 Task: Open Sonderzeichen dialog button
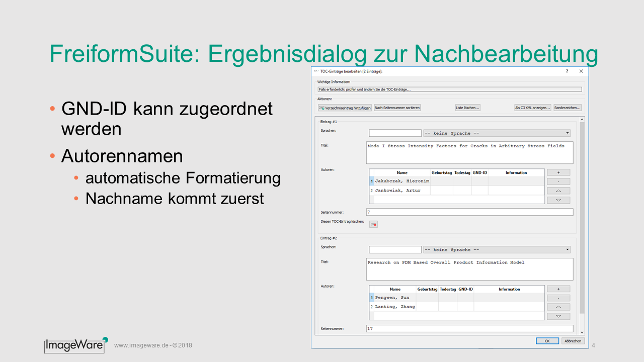[x=568, y=108]
